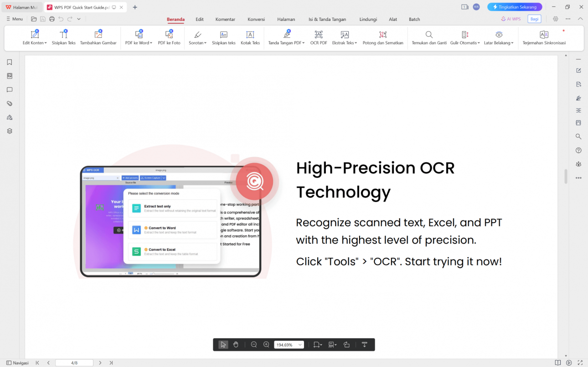The width and height of the screenshot is (588, 367).
Task: Click the Tingkatkan Sekarang upgrade button
Action: pyautogui.click(x=515, y=7)
